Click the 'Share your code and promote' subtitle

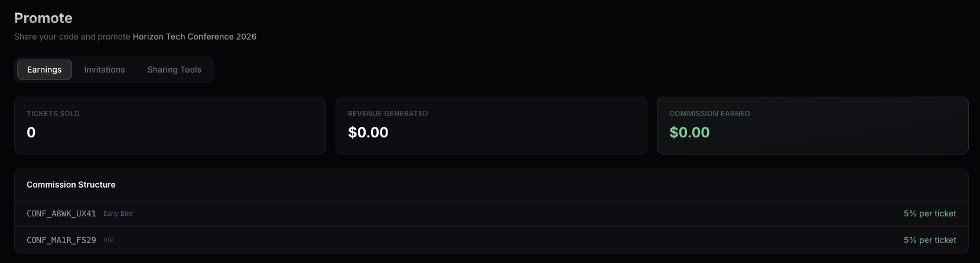[x=72, y=37]
